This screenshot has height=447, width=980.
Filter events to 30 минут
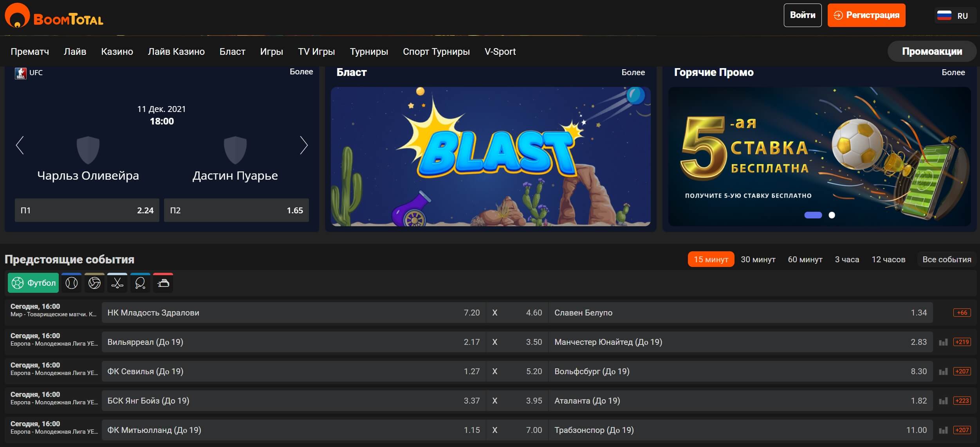[x=758, y=259]
